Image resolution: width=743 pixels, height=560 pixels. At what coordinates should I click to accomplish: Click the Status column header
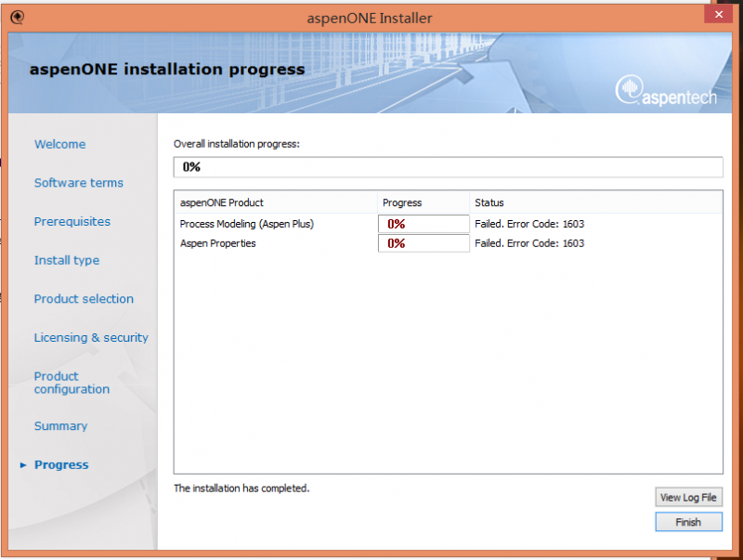pos(595,202)
